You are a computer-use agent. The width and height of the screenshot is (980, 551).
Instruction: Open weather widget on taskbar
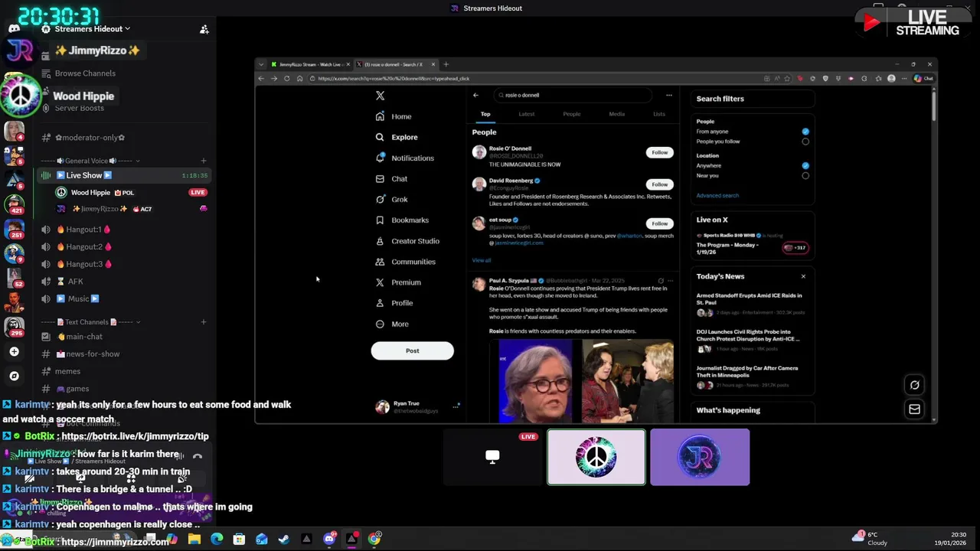click(x=871, y=539)
